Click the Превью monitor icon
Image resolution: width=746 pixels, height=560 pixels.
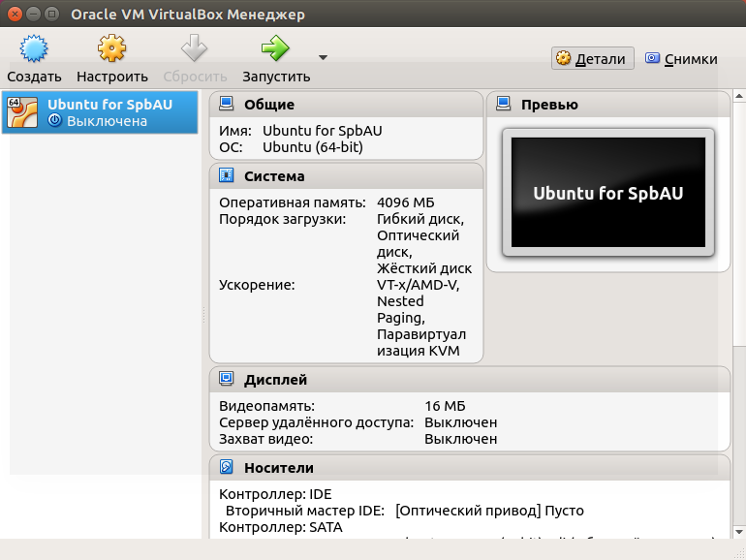coord(504,105)
